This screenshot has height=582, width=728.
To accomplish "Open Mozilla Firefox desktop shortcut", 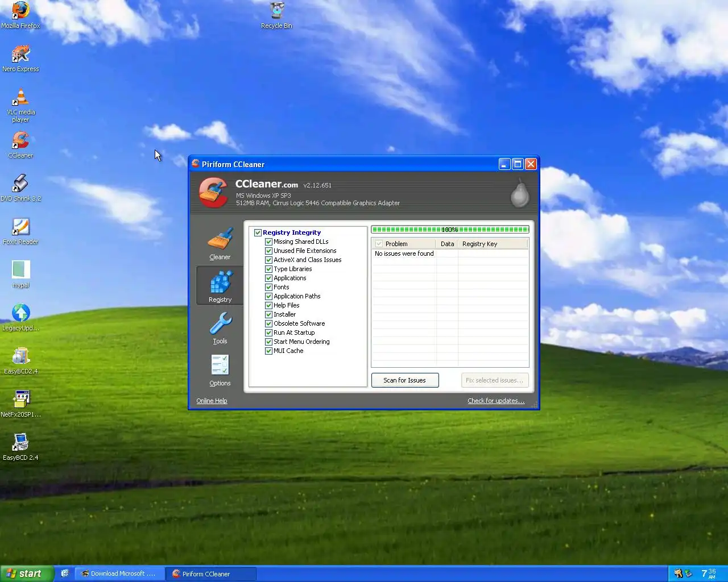I will pyautogui.click(x=20, y=15).
